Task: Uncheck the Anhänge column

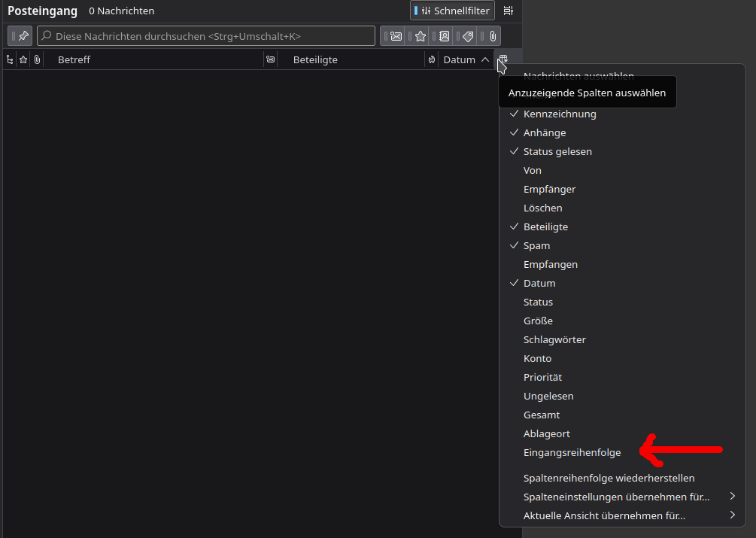Action: pos(545,132)
